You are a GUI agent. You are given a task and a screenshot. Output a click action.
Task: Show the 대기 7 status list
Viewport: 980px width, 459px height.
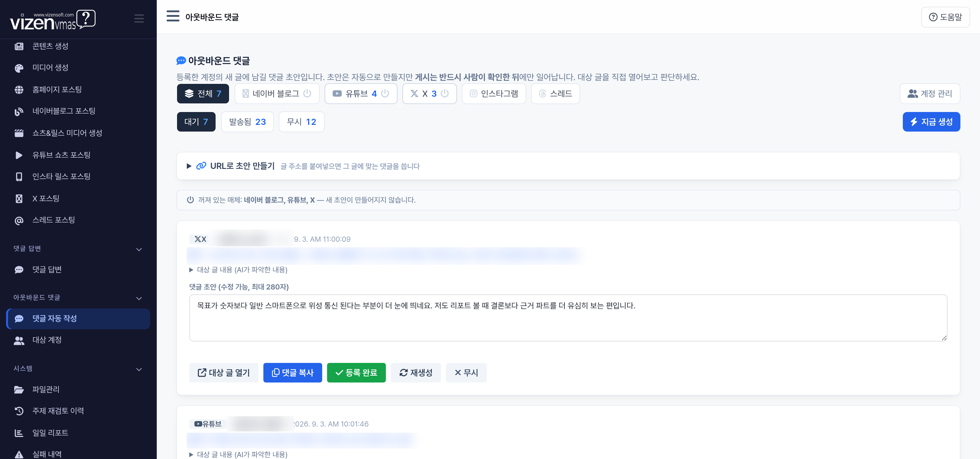point(196,121)
